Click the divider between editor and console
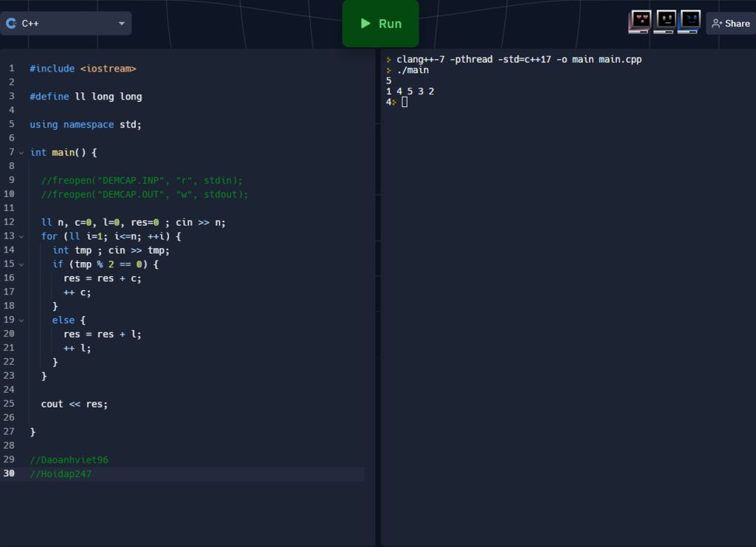The image size is (756, 547). point(378,295)
